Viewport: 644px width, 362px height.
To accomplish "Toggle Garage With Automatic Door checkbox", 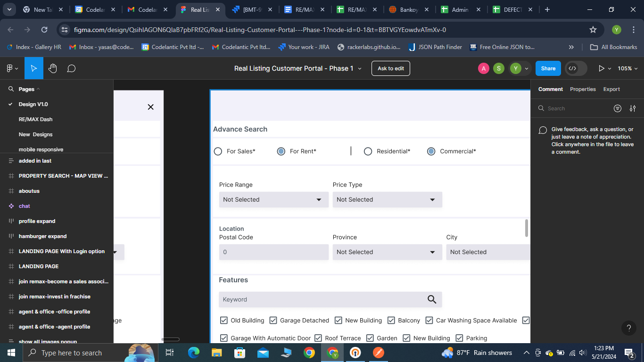I will [x=224, y=338].
